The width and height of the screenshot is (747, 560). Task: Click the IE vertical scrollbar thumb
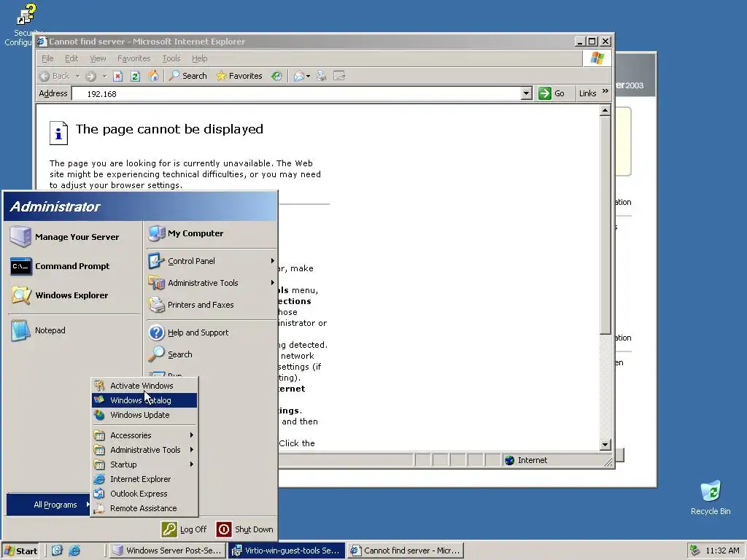click(605, 225)
